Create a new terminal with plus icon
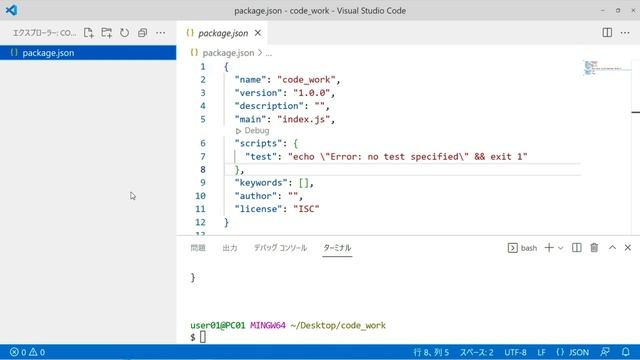 [x=549, y=248]
